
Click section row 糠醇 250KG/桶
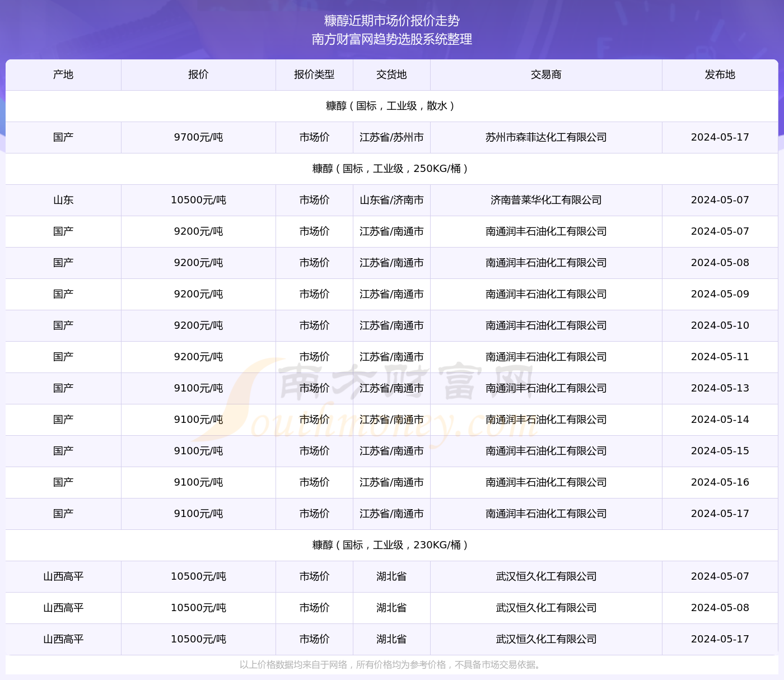(x=391, y=169)
